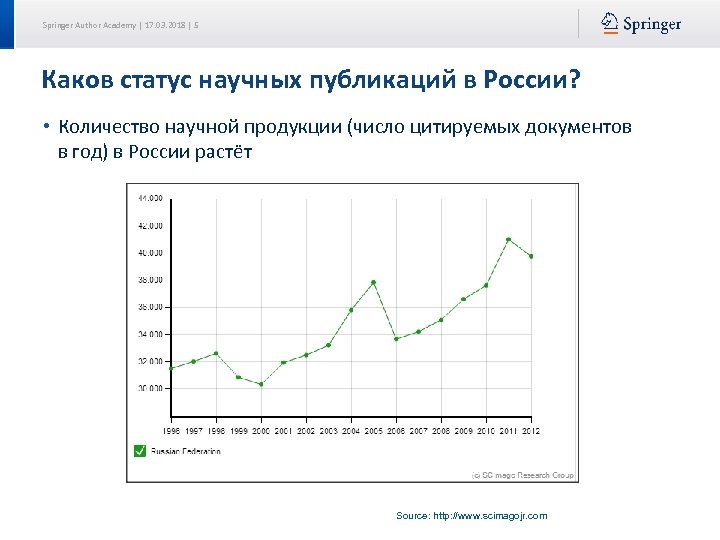
Task: Click the 2000 lowest data point
Action: pos(261,384)
